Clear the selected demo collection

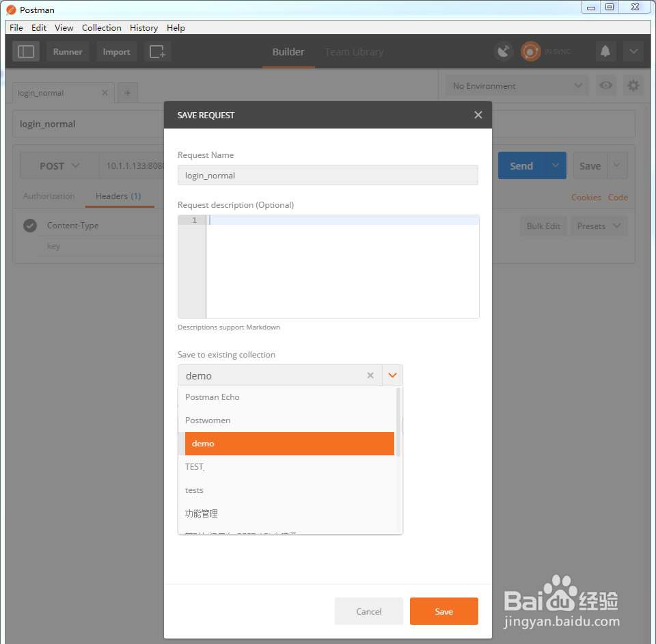pyautogui.click(x=370, y=375)
